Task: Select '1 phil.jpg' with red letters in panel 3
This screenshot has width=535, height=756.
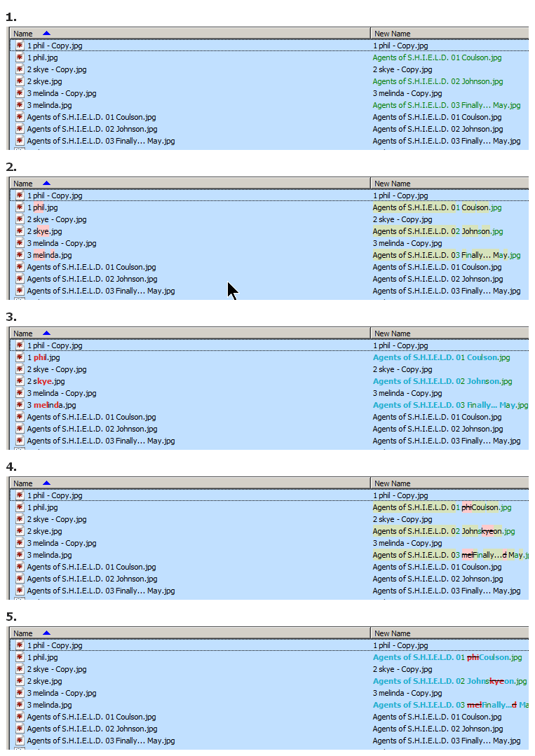Action: (x=43, y=357)
